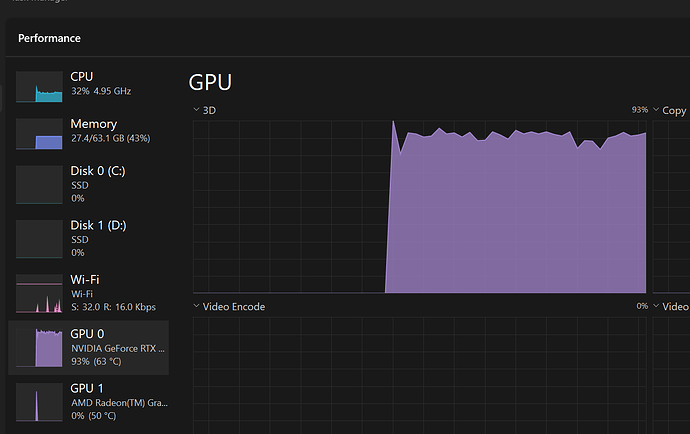Click the Disk 1 thumbnail graph
The image size is (690, 434).
pos(39,239)
